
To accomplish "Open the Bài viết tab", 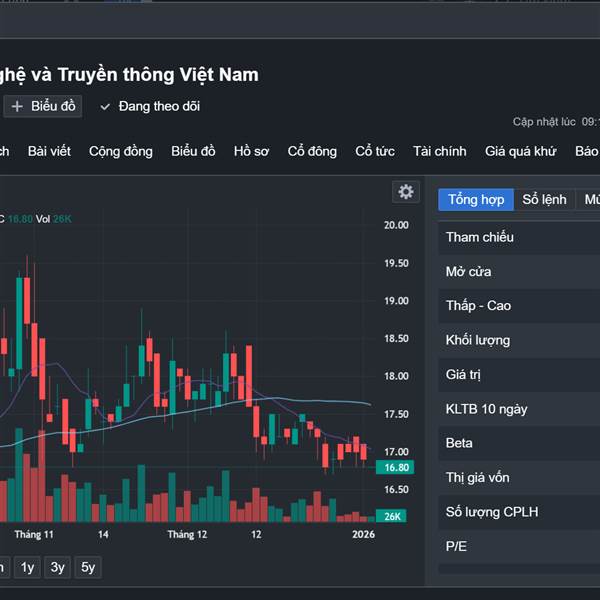I will [49, 151].
